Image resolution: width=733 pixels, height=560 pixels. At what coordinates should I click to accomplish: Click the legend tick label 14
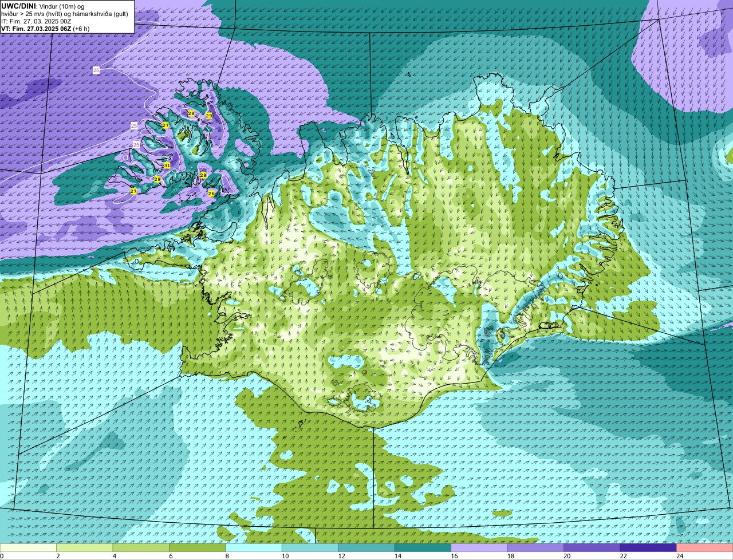coord(398,555)
